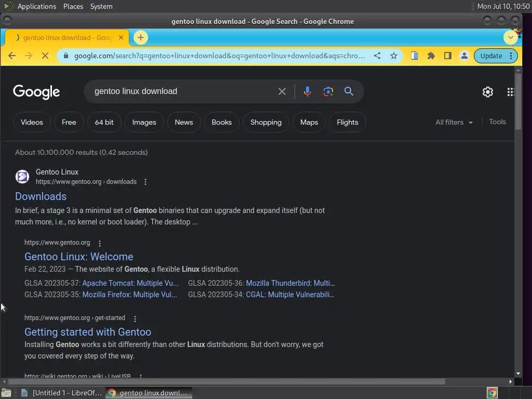Share this page from the address bar
Viewport: 532px width, 399px height.
[x=377, y=56]
